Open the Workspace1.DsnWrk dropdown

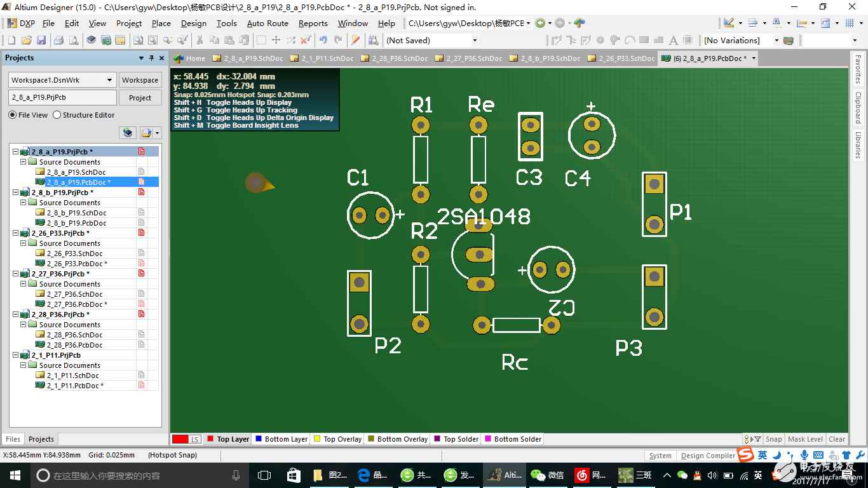click(110, 80)
